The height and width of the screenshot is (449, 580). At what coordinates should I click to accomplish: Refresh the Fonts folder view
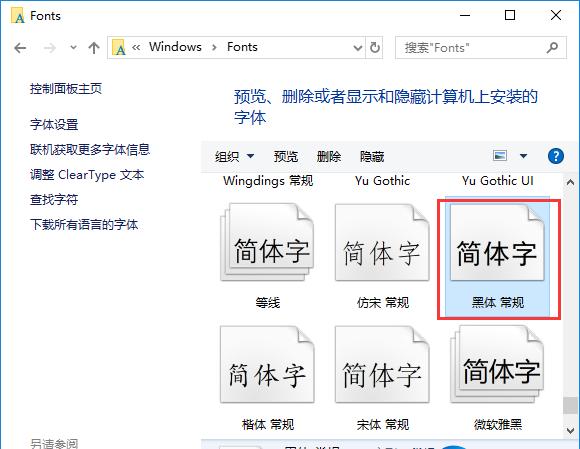pyautogui.click(x=374, y=47)
